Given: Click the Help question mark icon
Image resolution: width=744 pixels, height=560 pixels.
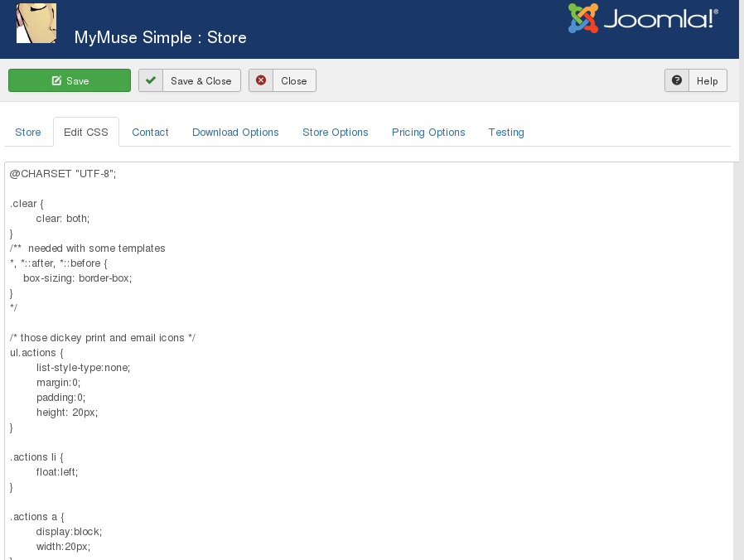Looking at the screenshot, I should coord(677,80).
